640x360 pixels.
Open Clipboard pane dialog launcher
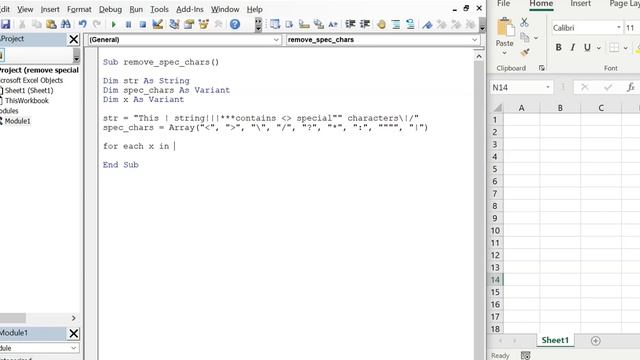pyautogui.click(x=542, y=68)
